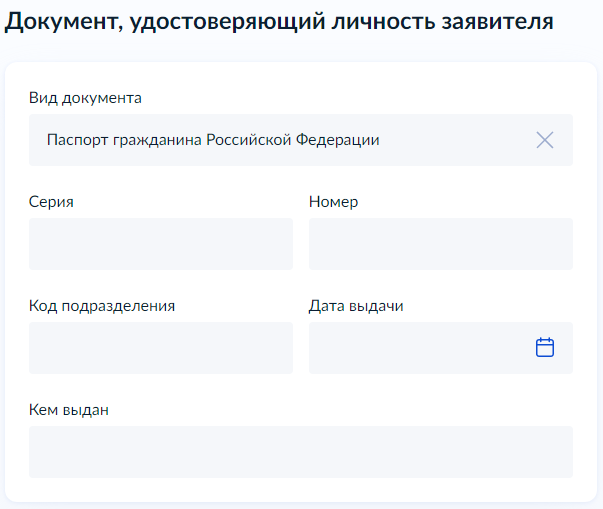Focus the Номер input field

coord(441,244)
